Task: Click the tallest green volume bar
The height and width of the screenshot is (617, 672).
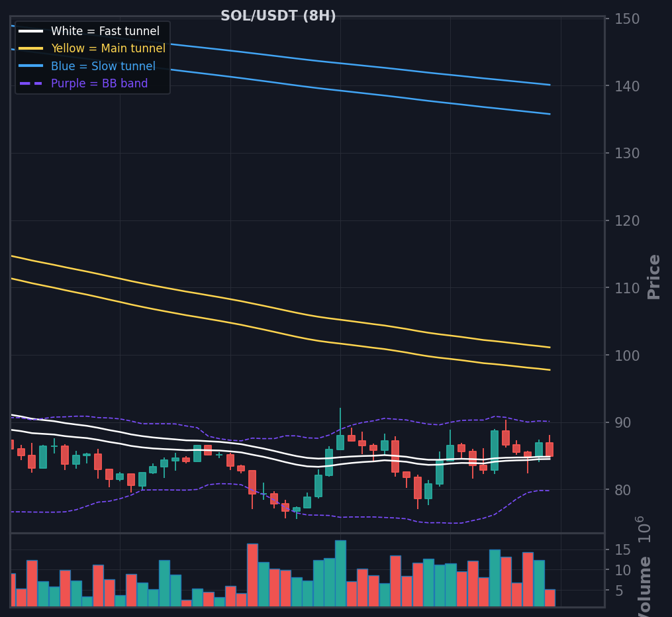Action: tap(341, 573)
